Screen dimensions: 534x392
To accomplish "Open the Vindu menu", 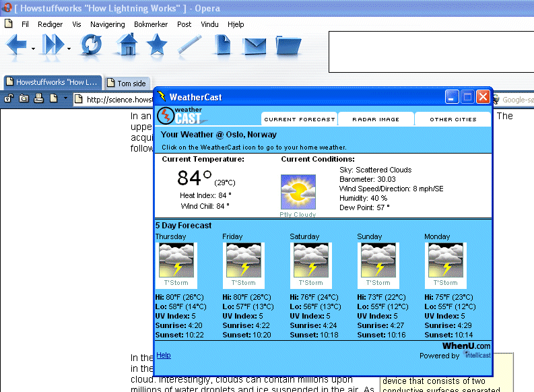I will pos(209,24).
